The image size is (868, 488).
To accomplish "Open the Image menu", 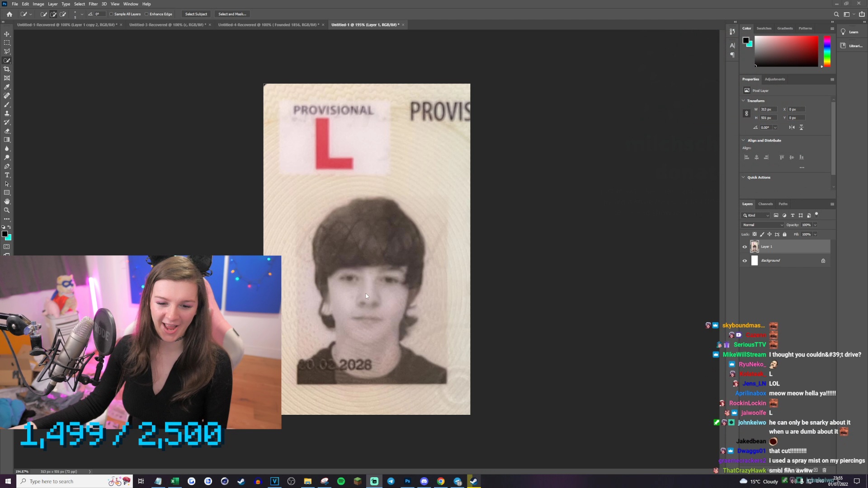I will 38,4.
